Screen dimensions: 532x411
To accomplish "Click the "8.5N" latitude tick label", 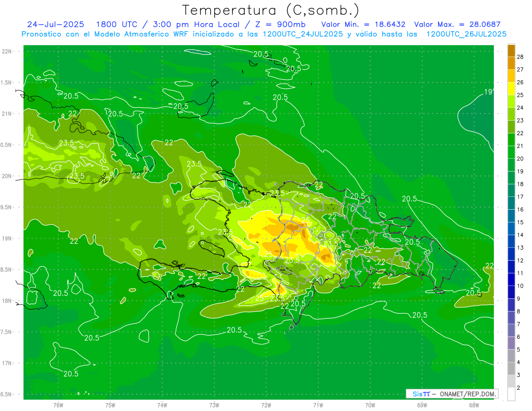I will coord(7,270).
